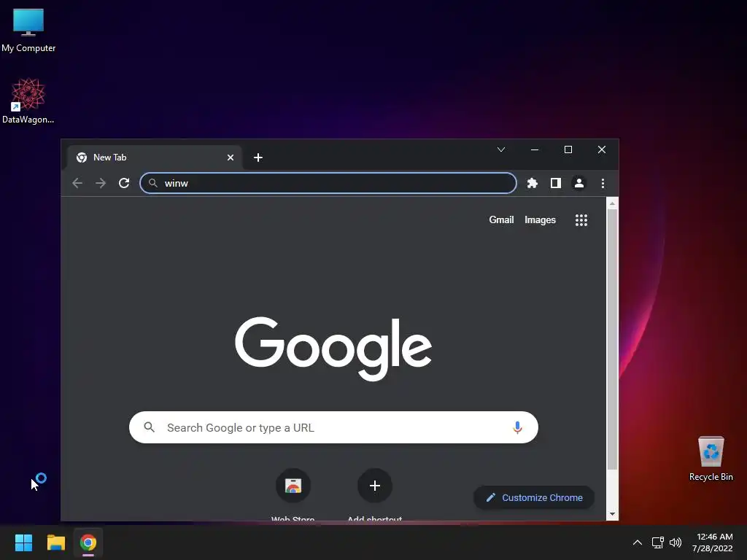Show hidden tray icons chevron
This screenshot has height=560, width=747.
coord(638,542)
